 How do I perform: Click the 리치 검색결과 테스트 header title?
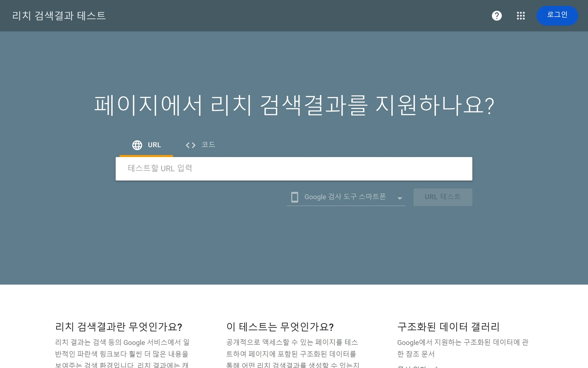[x=59, y=15]
